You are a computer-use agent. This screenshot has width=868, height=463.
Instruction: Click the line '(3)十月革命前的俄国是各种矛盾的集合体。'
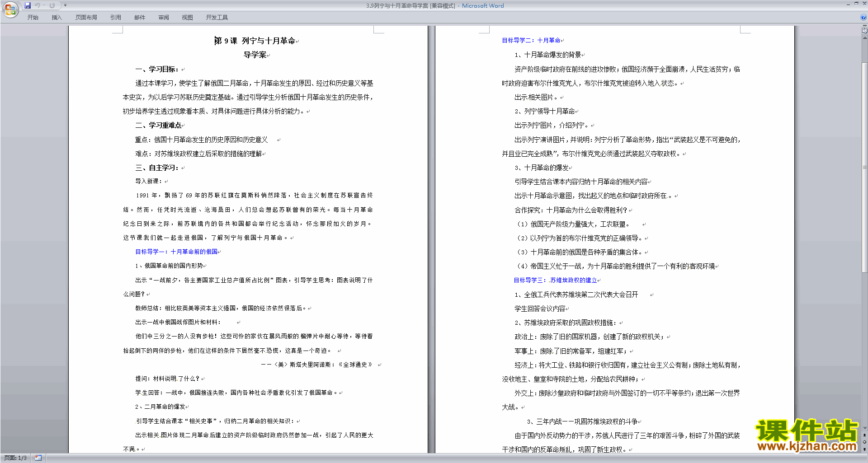(x=579, y=252)
